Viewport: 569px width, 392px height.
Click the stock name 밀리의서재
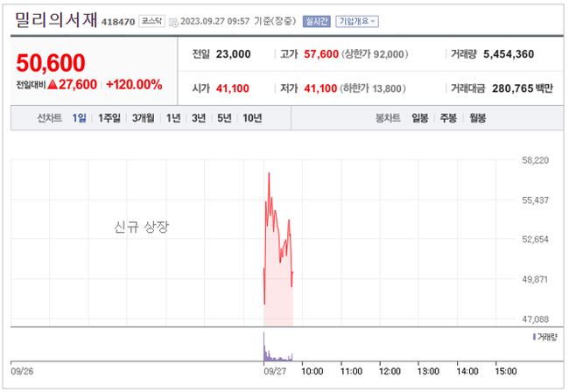56,19
